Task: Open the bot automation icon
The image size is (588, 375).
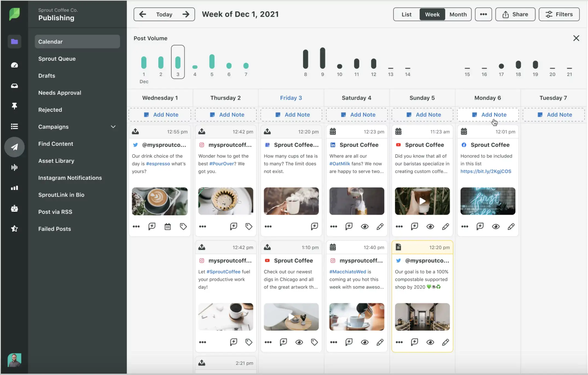Action: click(14, 209)
